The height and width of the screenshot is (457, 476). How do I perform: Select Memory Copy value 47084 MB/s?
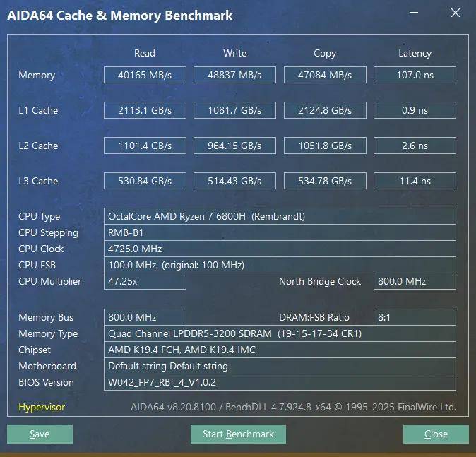pyautogui.click(x=325, y=75)
